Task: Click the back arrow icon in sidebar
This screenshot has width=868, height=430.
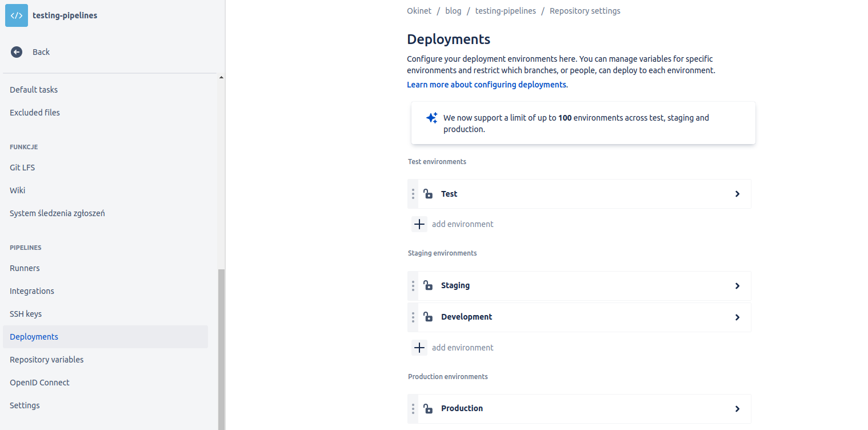Action: coord(17,51)
